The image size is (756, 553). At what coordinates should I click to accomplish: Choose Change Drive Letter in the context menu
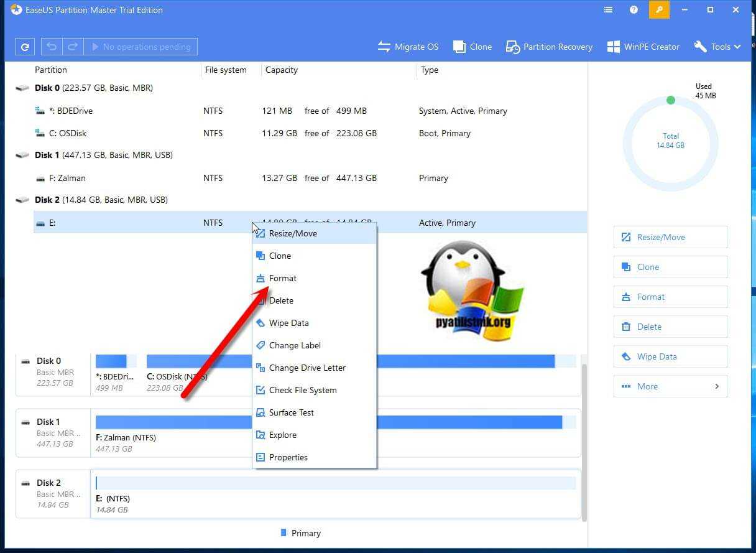point(314,368)
